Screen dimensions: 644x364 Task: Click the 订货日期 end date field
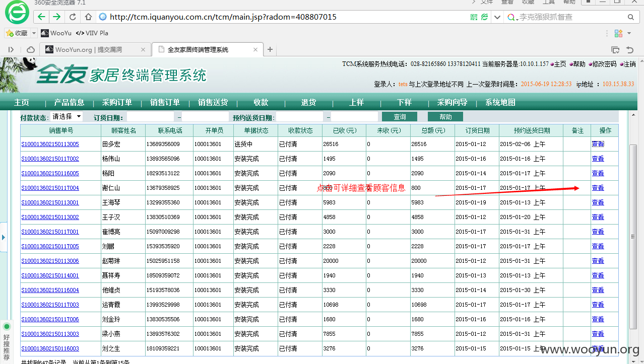[205, 117]
